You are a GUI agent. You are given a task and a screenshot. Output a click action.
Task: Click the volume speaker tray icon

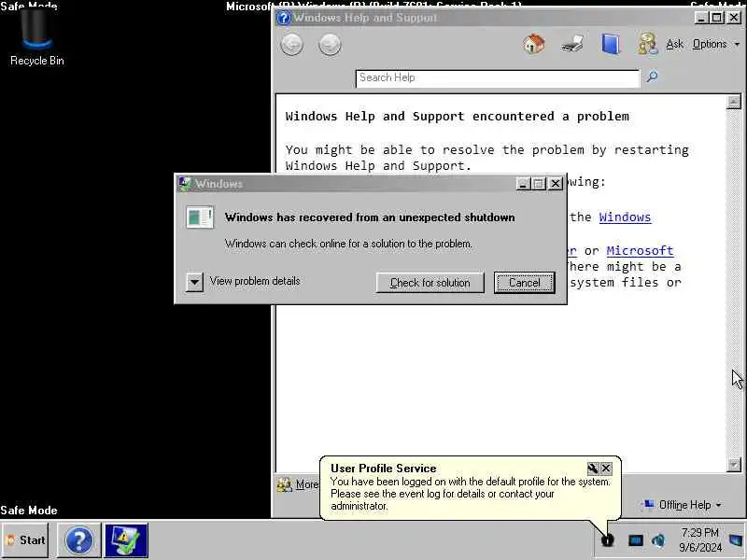658,540
